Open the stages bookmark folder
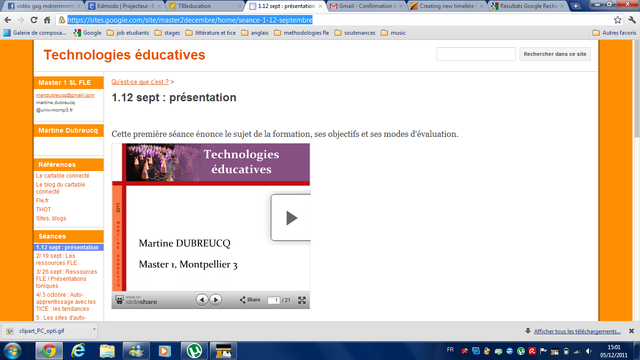640x360 pixels. (x=167, y=33)
